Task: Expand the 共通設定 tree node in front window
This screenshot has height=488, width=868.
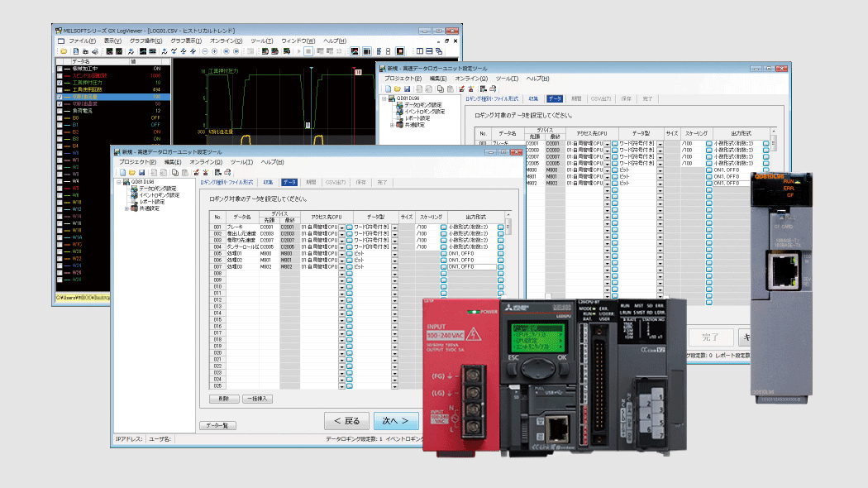Action: coord(126,208)
